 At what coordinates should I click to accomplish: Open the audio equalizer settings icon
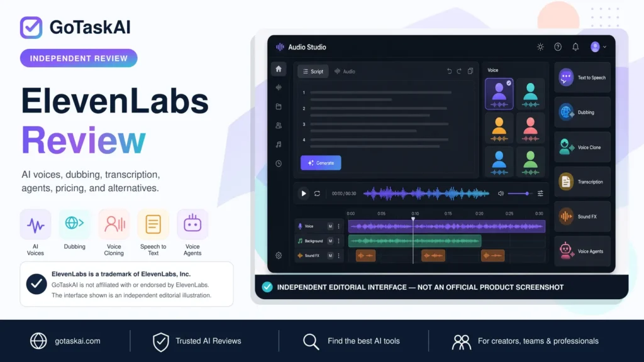coord(540,194)
